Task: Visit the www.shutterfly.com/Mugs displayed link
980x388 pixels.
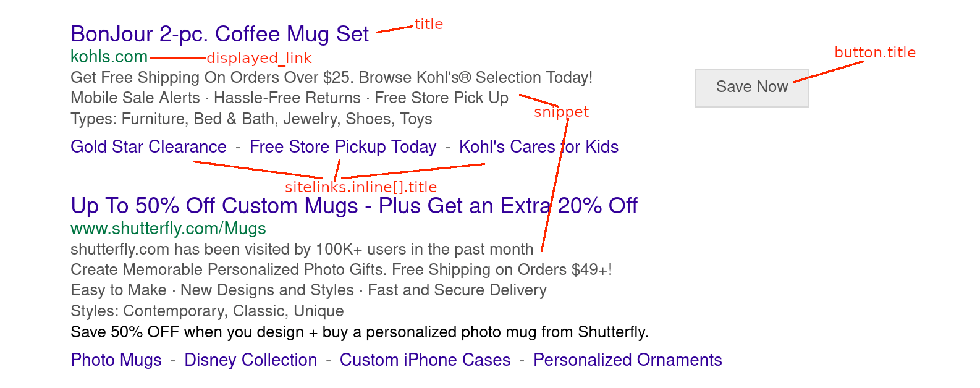Action: pos(168,229)
